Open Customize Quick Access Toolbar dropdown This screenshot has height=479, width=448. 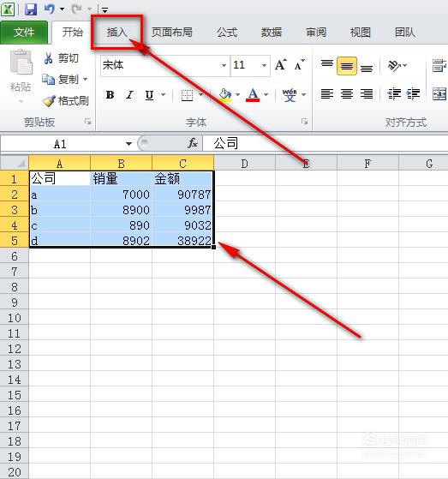pyautogui.click(x=105, y=10)
